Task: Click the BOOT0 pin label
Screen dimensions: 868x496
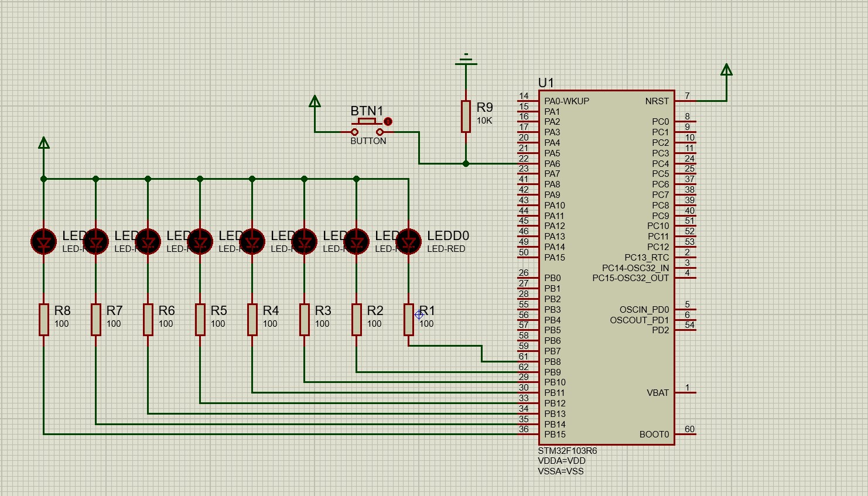Action: click(654, 435)
